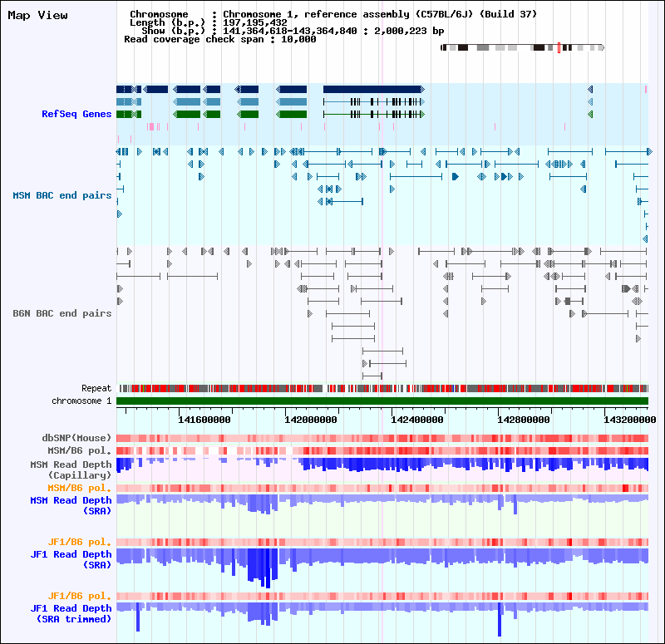Open the MSM BAC end pairs label
The width and height of the screenshot is (665, 644).
tap(62, 195)
